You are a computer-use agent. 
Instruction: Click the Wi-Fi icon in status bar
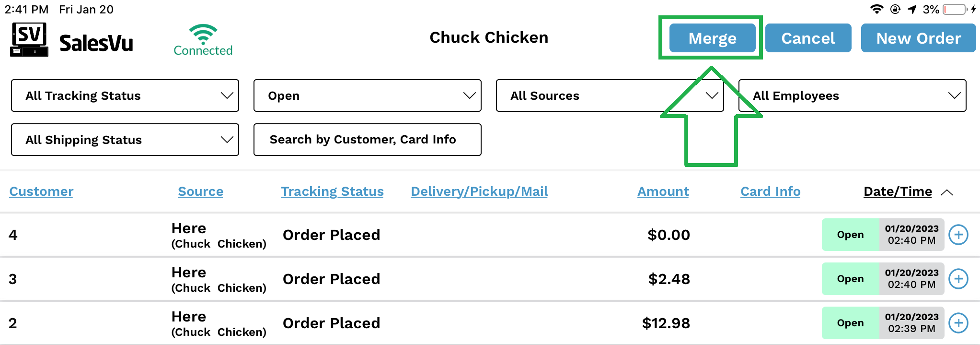coord(876,10)
